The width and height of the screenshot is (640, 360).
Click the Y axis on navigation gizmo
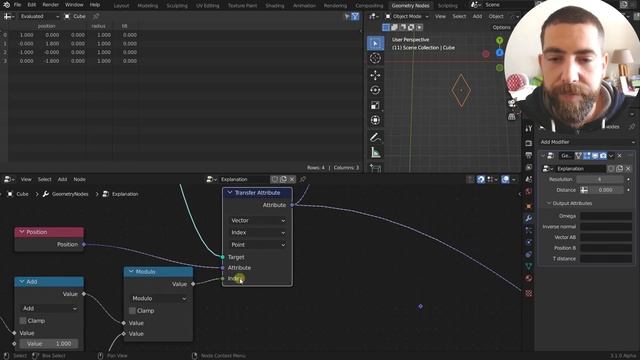[x=499, y=40]
